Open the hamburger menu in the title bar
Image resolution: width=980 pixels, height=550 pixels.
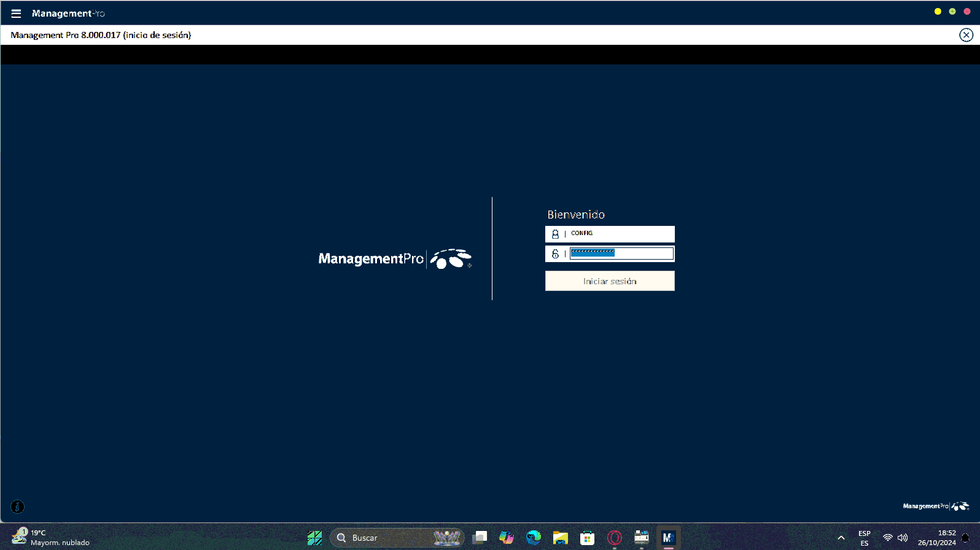pos(16,14)
